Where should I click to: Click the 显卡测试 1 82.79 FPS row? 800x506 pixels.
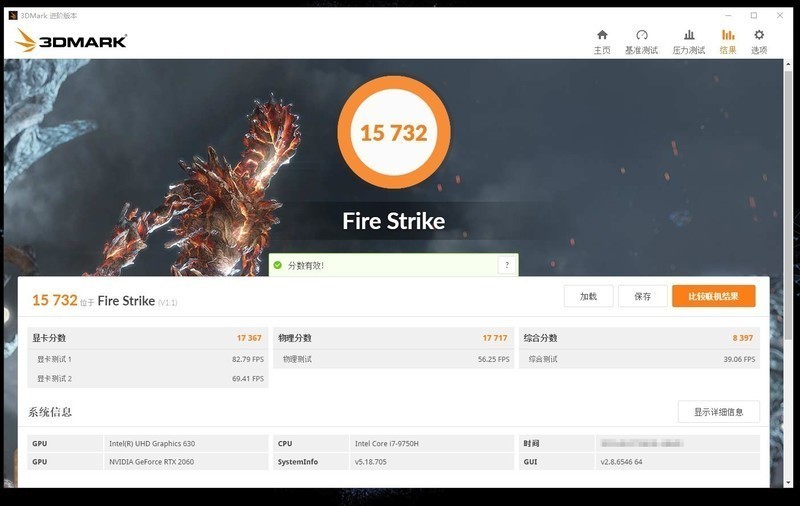tap(148, 359)
